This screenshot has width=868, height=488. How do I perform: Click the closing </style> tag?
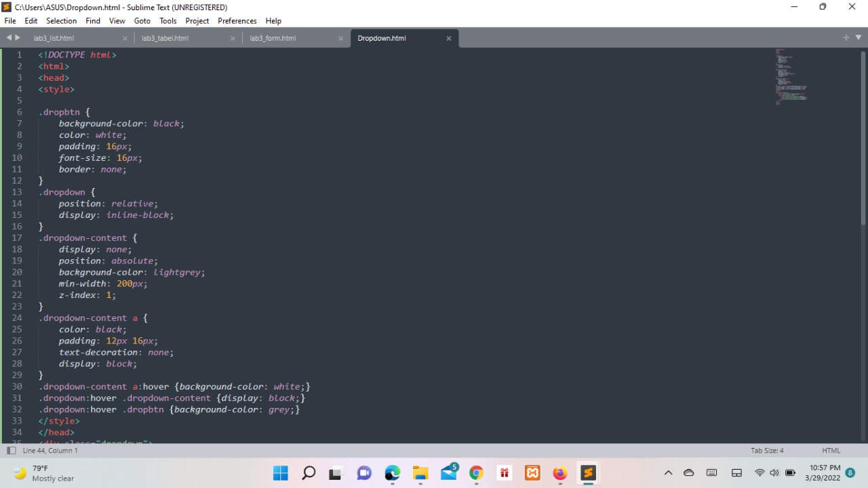[59, 421]
